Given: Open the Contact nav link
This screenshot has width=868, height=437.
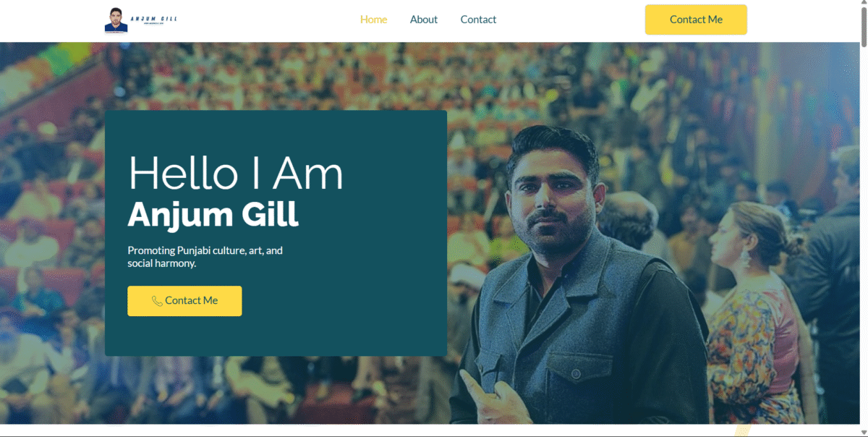Looking at the screenshot, I should 478,20.
